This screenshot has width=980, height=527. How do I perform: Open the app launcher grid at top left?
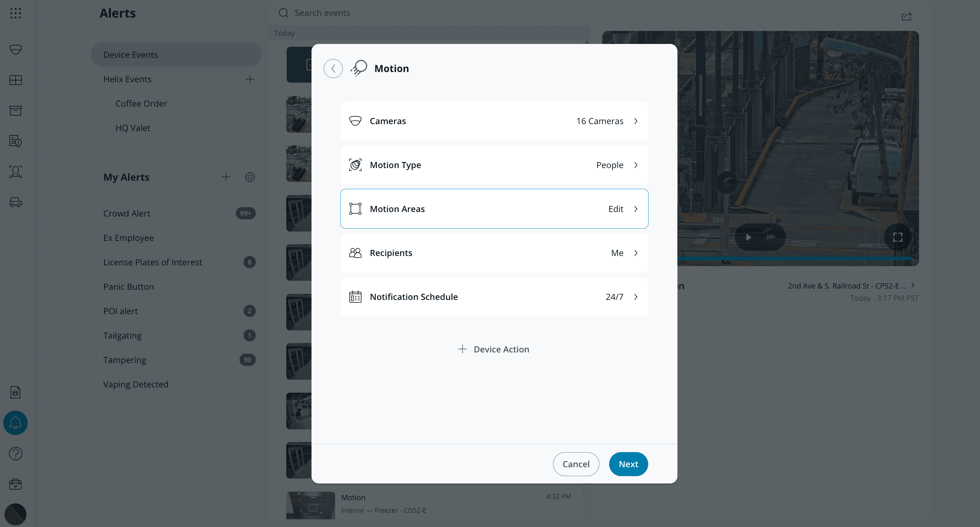(x=15, y=13)
